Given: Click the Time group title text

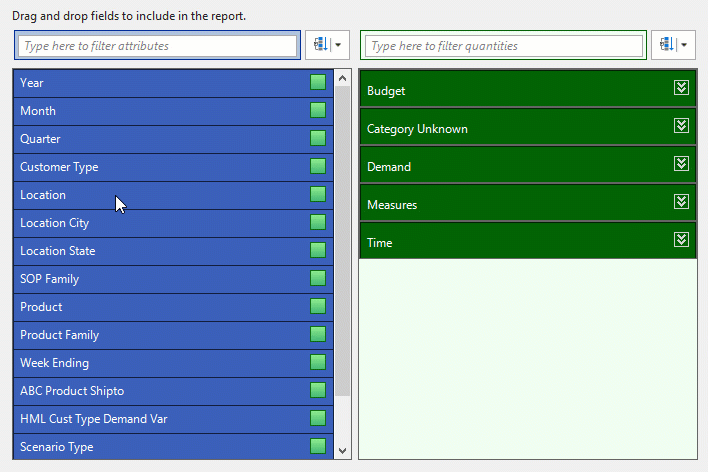Looking at the screenshot, I should point(380,243).
